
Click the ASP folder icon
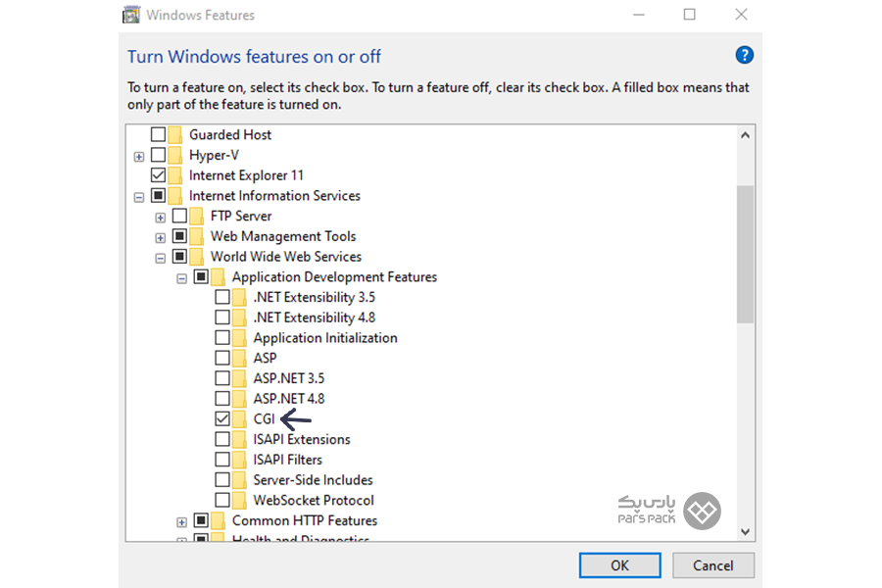(239, 359)
